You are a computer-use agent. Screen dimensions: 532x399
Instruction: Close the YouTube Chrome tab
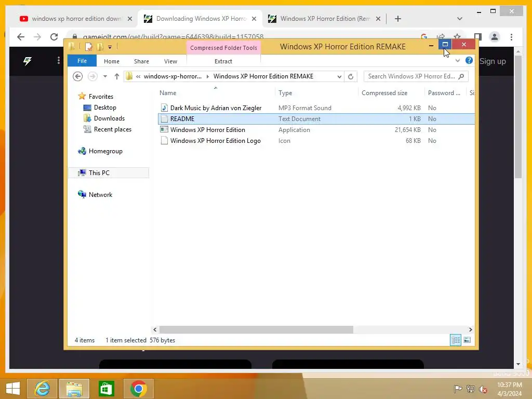coord(129,19)
